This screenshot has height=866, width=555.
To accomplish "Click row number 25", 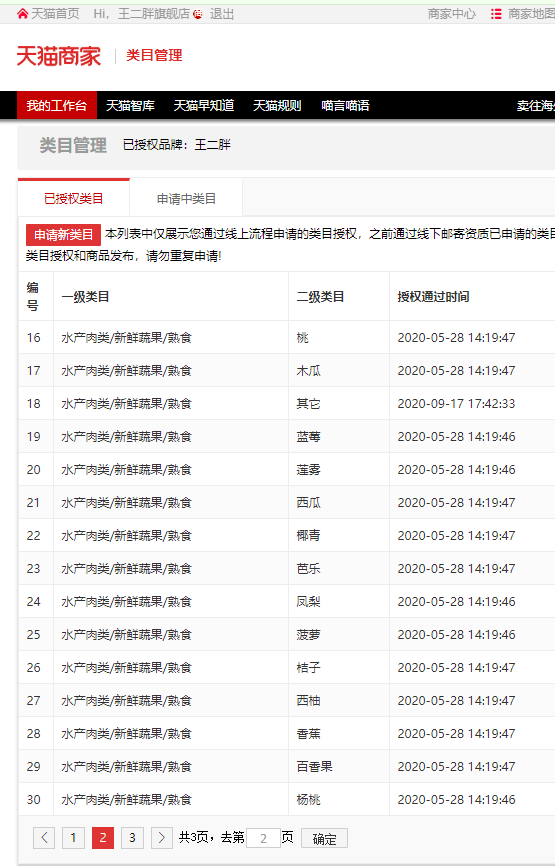I will pyautogui.click(x=34, y=635).
